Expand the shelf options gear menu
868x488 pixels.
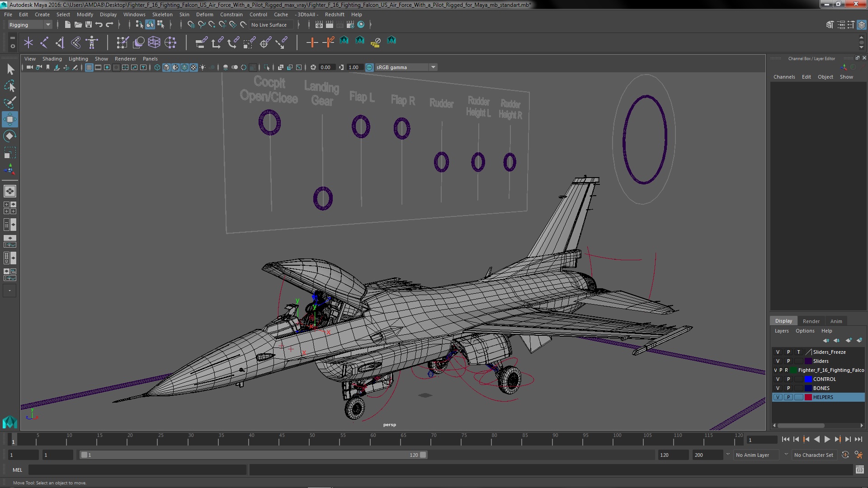[12, 46]
